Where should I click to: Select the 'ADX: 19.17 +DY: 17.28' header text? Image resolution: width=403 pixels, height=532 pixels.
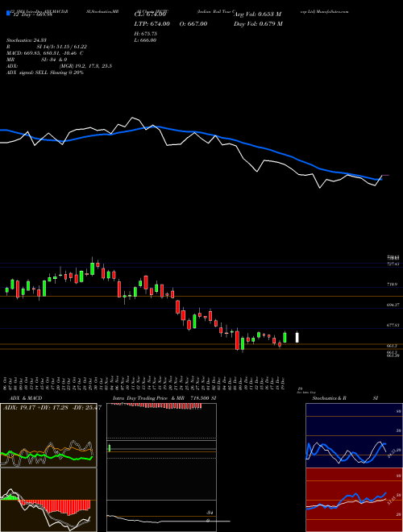pyautogui.click(x=36, y=407)
